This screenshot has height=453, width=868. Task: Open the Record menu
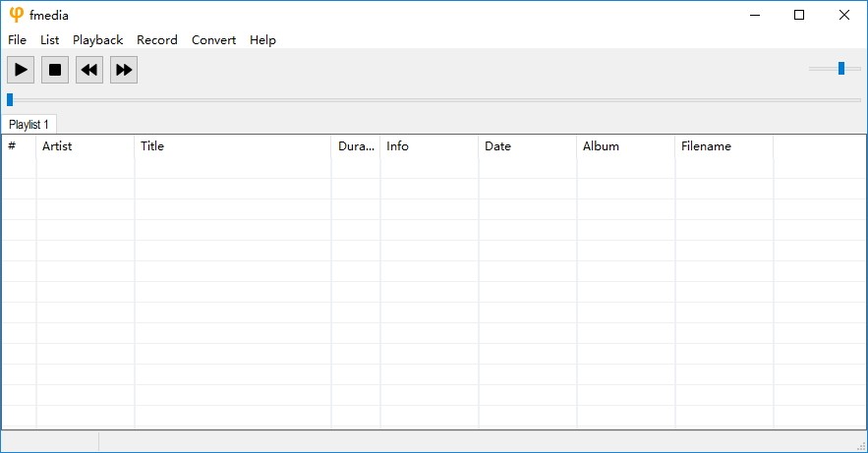point(157,40)
